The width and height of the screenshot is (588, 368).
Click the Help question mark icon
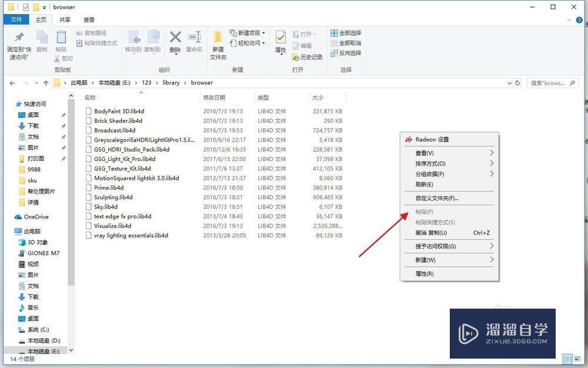(x=579, y=20)
